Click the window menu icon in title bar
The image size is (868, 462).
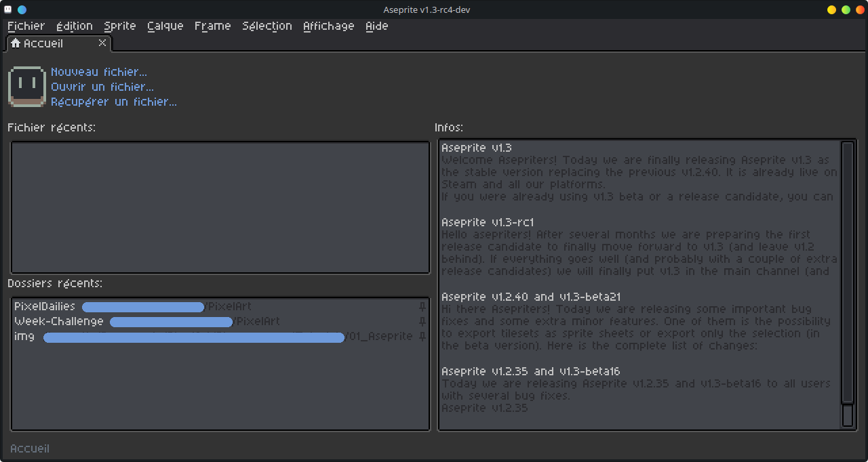click(8, 9)
